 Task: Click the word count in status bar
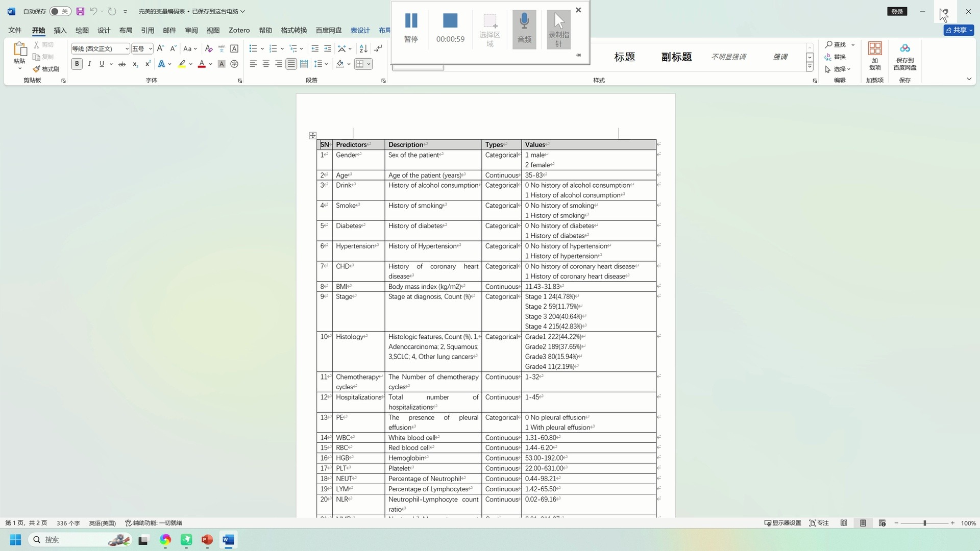(68, 523)
